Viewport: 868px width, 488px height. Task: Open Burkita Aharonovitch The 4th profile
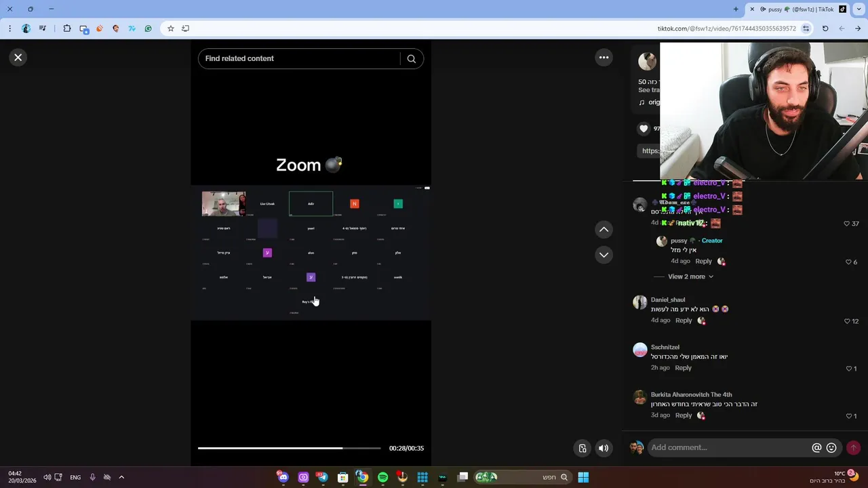coord(691,394)
